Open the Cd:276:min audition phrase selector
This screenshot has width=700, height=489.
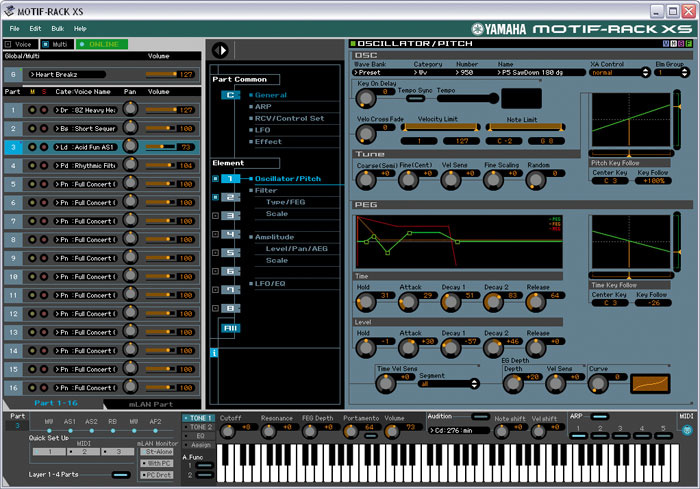tap(458, 430)
